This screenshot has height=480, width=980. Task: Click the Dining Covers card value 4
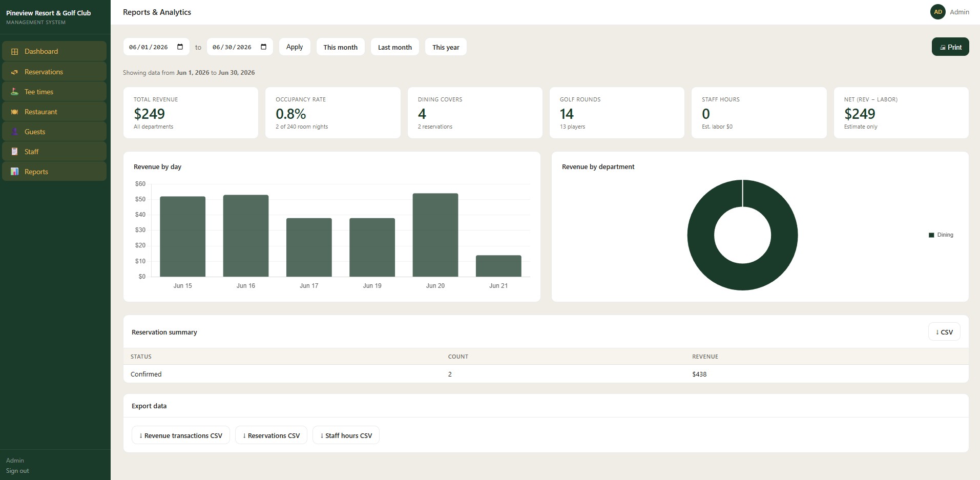[x=422, y=114]
